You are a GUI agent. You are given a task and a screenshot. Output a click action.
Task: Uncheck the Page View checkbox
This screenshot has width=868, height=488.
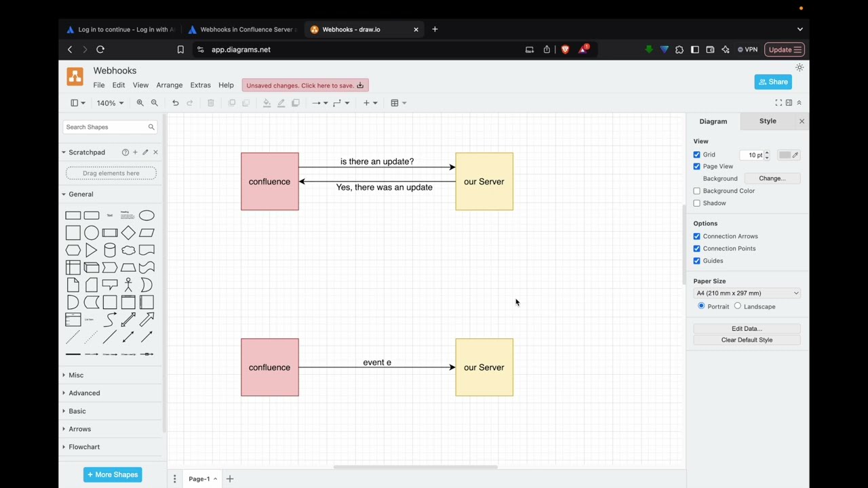696,166
